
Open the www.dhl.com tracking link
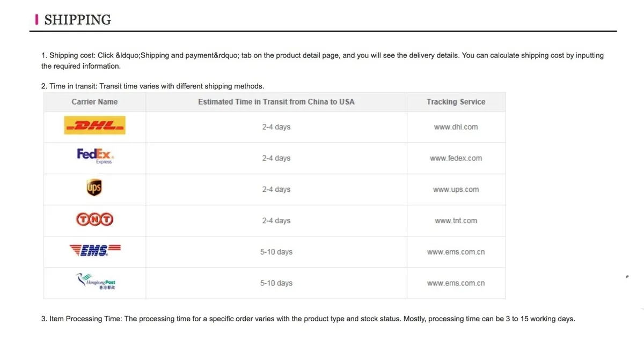click(x=456, y=127)
